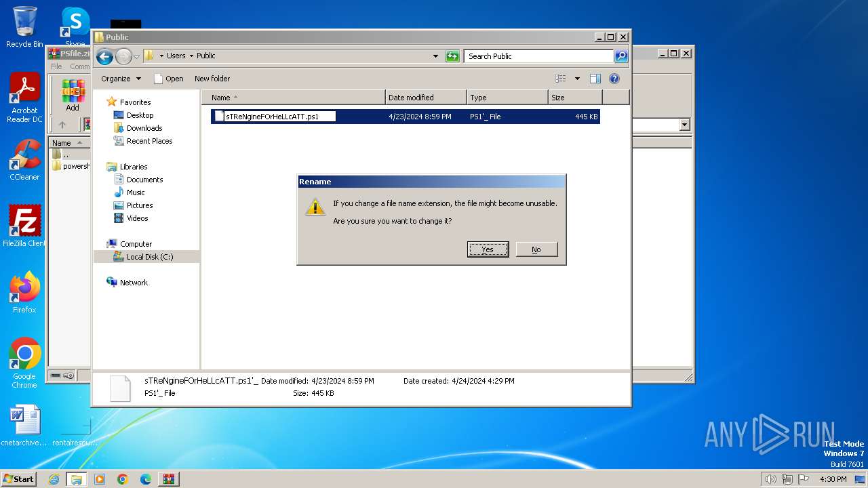868x488 pixels.
Task: Open the Recycle Bin desktop icon
Action: pos(24,27)
